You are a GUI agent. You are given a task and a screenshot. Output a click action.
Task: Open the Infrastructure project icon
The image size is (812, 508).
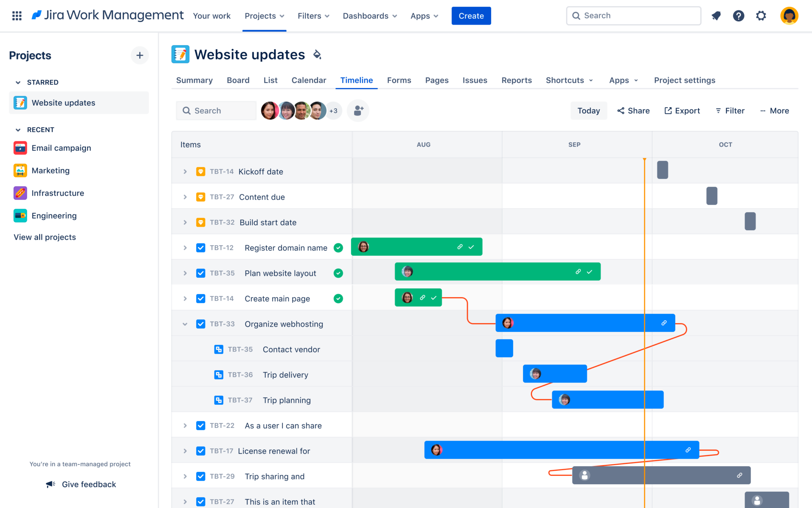20,193
